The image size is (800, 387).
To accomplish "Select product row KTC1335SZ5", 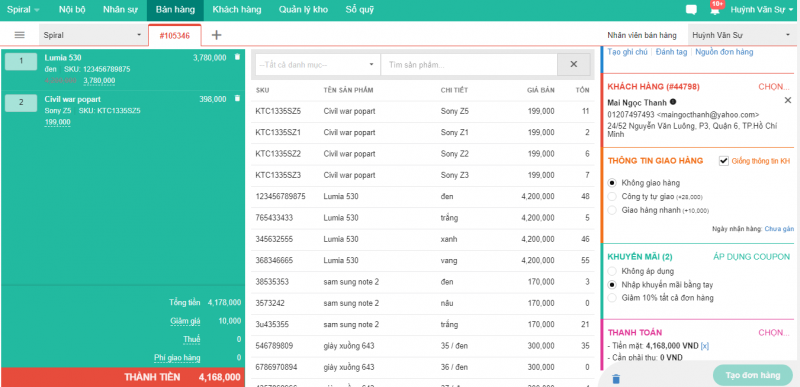I will [x=423, y=111].
